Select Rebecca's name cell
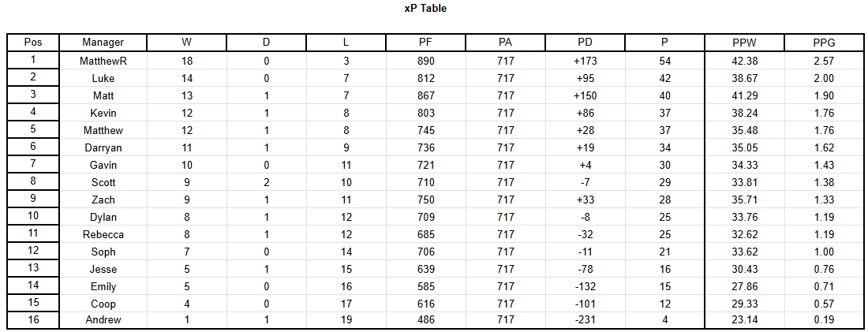868x332 pixels. click(x=103, y=234)
